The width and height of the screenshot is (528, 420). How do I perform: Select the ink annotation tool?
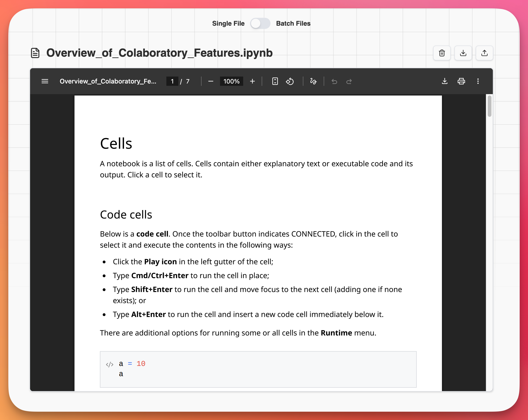(314, 81)
